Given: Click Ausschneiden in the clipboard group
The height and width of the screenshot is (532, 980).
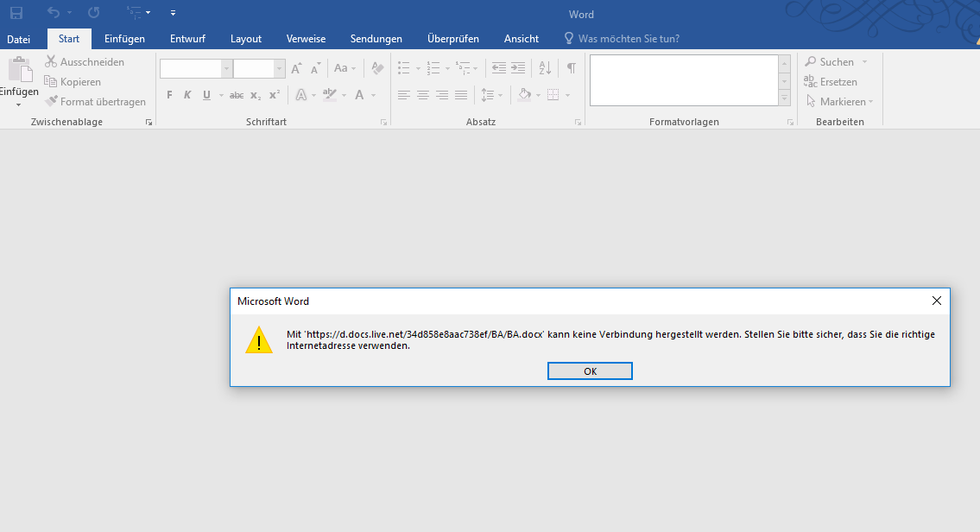Looking at the screenshot, I should (85, 62).
